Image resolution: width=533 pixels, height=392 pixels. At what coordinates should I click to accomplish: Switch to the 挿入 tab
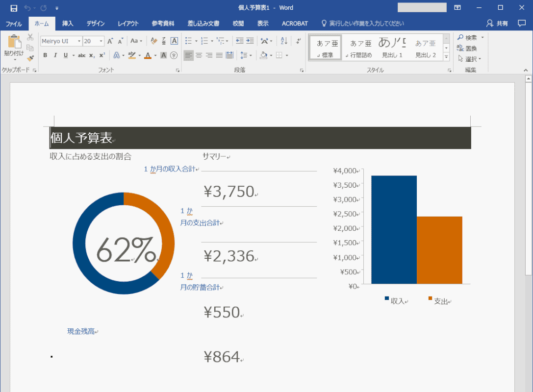67,24
